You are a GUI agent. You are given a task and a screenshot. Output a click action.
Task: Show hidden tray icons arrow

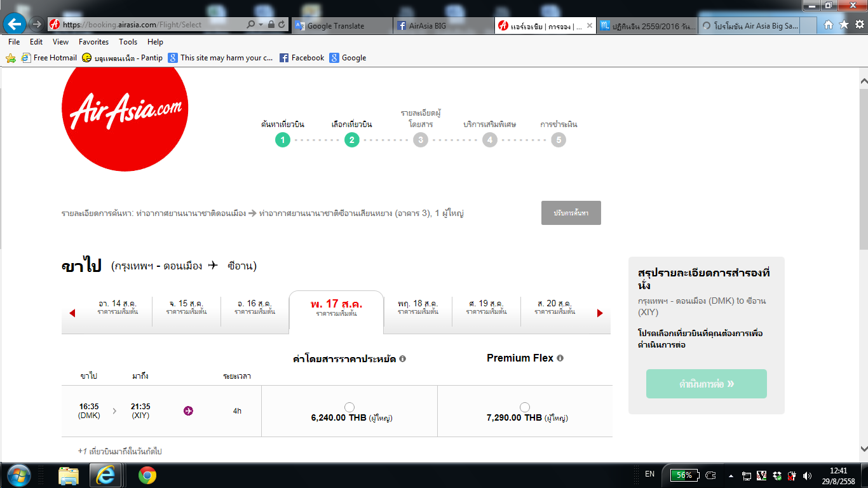point(731,475)
